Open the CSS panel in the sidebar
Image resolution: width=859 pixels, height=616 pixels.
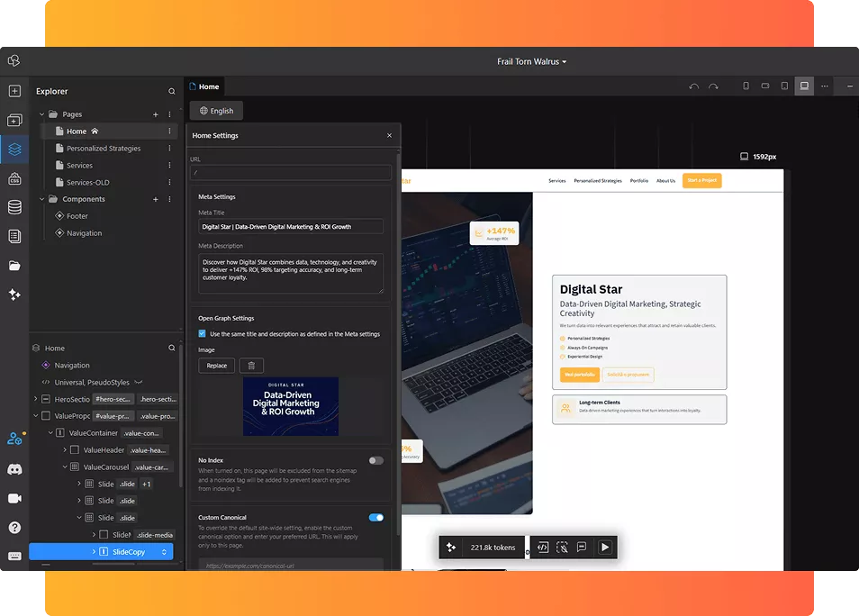(x=14, y=178)
